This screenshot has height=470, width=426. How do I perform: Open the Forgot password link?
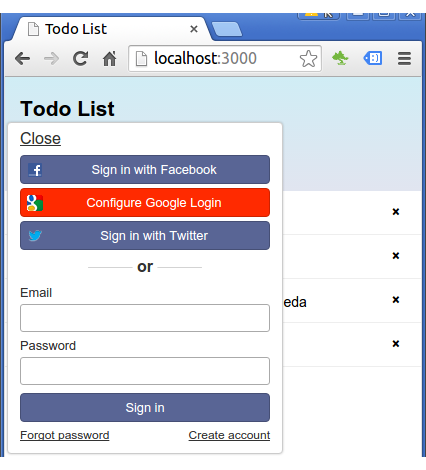(x=65, y=435)
